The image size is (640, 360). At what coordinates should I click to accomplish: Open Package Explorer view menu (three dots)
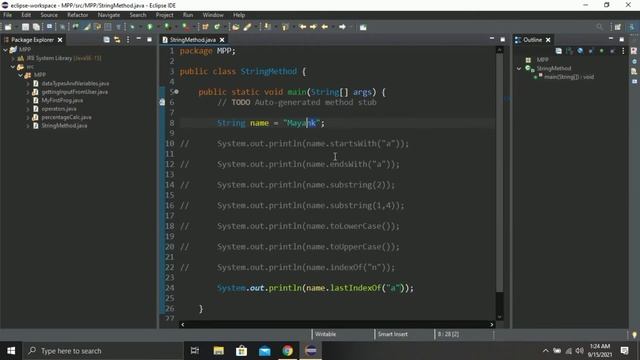(x=128, y=40)
